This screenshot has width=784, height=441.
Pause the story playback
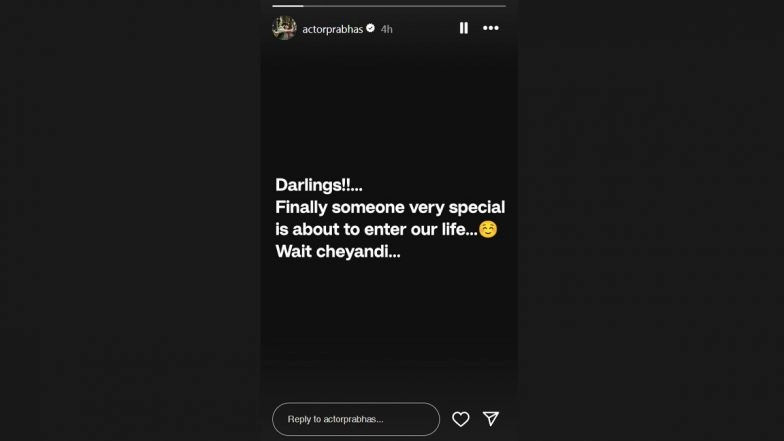(x=464, y=28)
